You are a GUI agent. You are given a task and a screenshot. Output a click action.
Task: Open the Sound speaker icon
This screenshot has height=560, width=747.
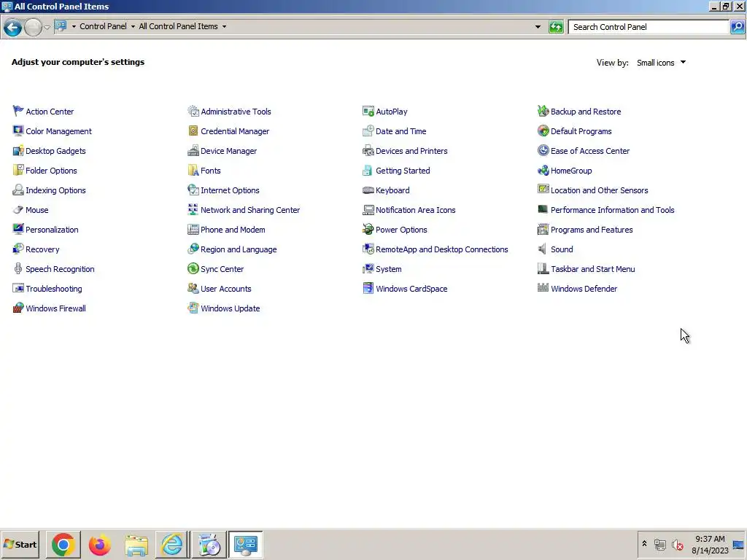click(x=543, y=249)
